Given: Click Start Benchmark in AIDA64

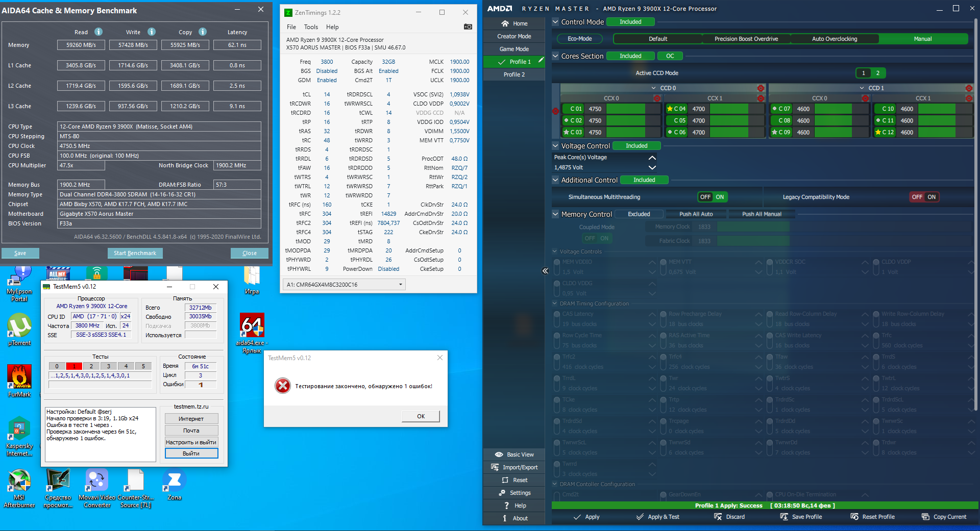Looking at the screenshot, I should pyautogui.click(x=135, y=253).
